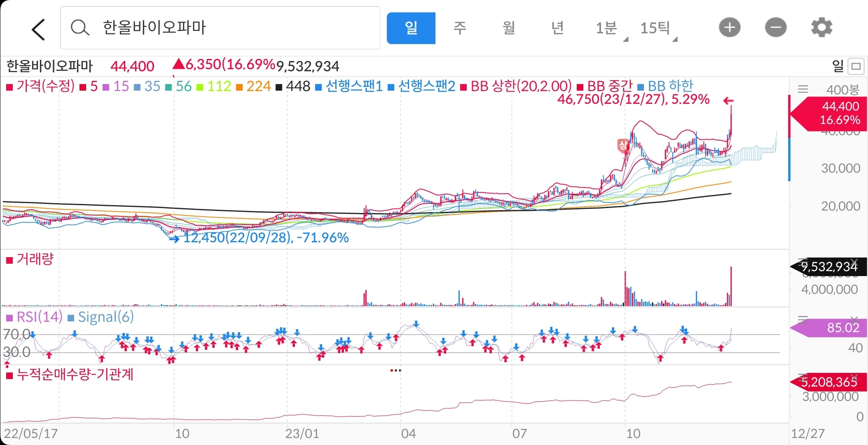Tap the 70.0 RSI level label
868x445 pixels.
pyautogui.click(x=17, y=334)
